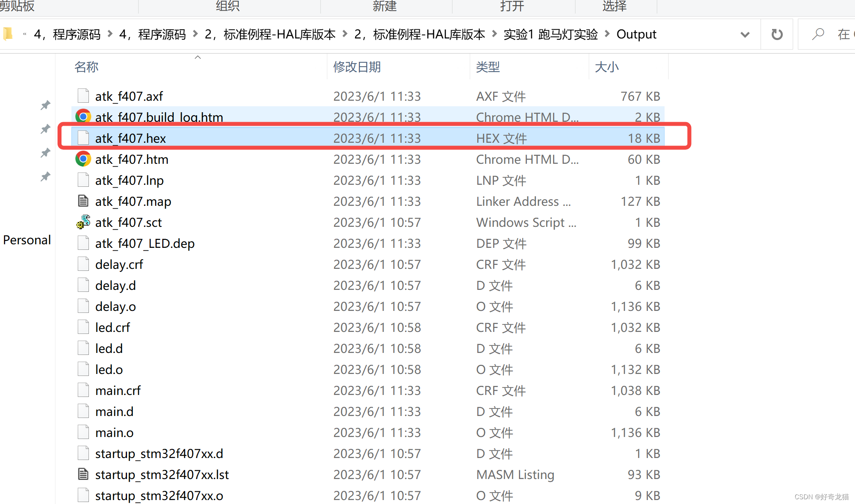Click the atk_f407_LED.dep file icon
The image size is (855, 504).
click(x=83, y=243)
